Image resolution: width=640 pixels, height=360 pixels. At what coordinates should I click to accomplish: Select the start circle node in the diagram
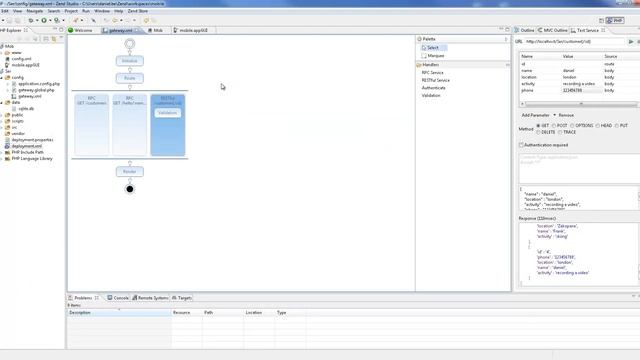coord(130,44)
